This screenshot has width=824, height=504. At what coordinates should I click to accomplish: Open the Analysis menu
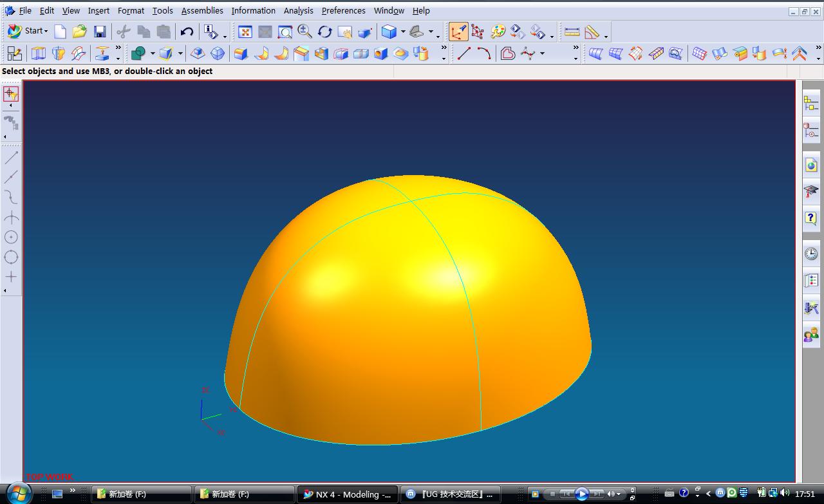coord(299,10)
